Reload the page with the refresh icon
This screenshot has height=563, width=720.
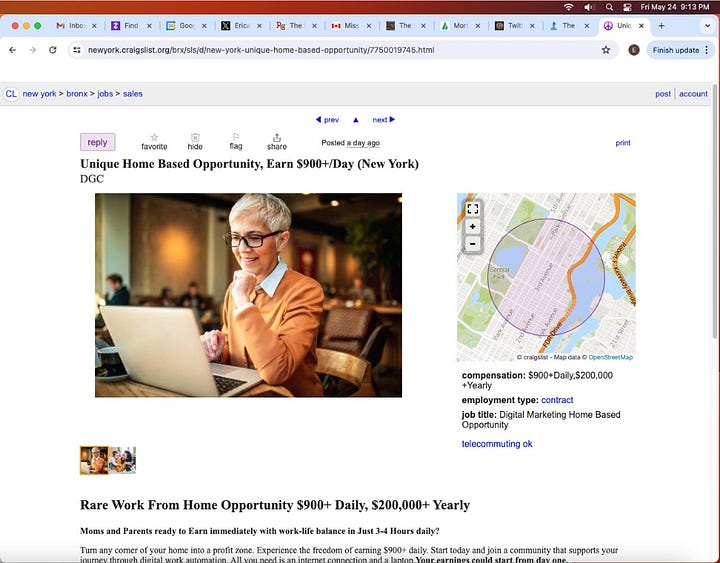pyautogui.click(x=53, y=50)
